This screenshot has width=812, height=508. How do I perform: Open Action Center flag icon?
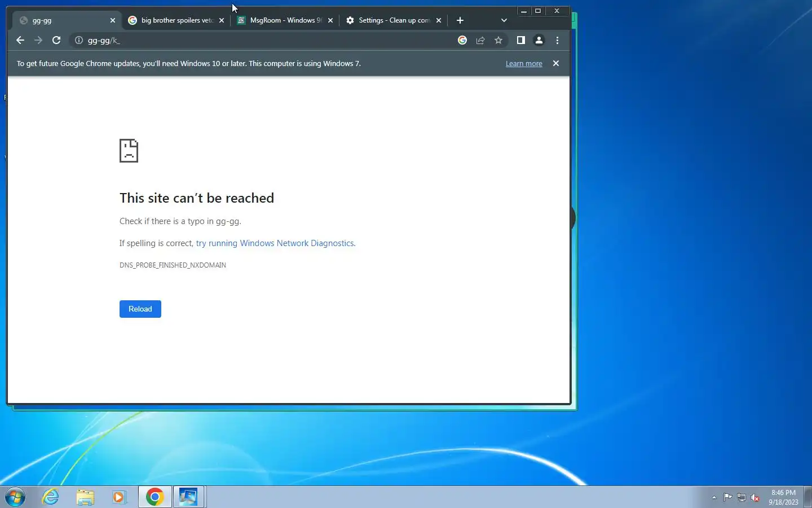click(728, 497)
